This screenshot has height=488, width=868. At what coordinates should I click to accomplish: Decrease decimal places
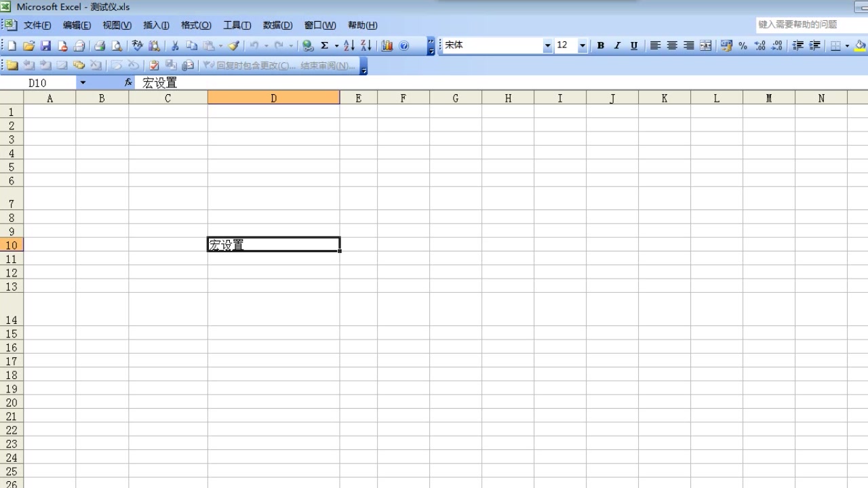tap(777, 45)
